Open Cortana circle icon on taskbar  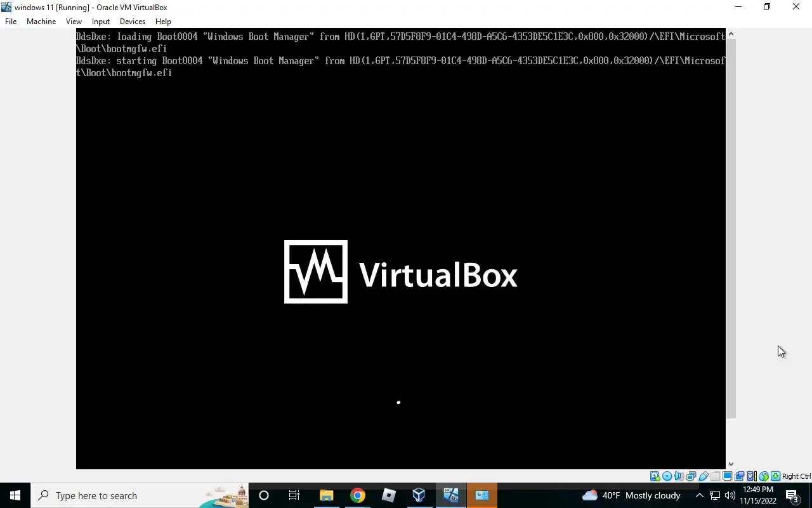264,495
